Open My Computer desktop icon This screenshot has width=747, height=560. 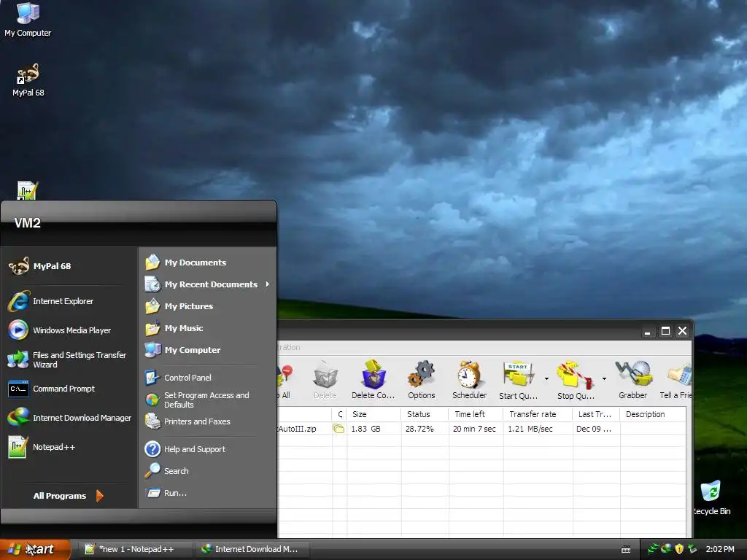coord(28,20)
